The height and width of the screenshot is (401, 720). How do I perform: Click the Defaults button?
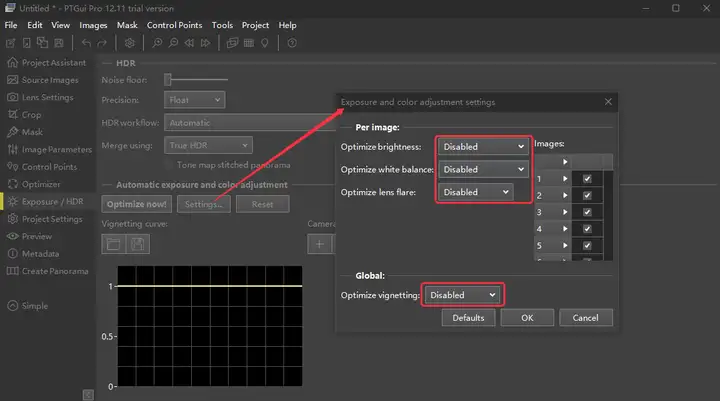pos(468,318)
